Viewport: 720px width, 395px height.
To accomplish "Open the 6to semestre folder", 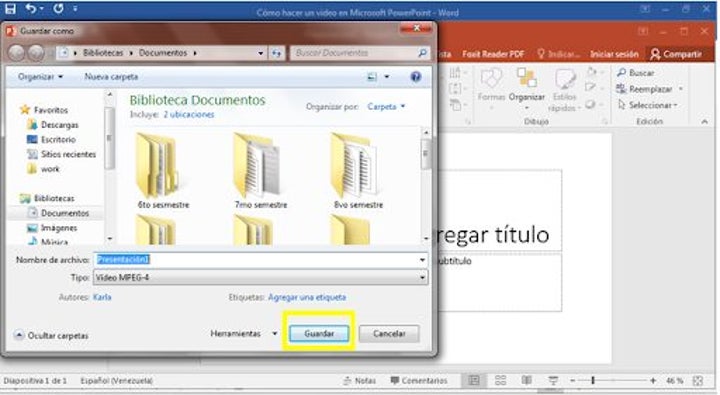I will 163,171.
